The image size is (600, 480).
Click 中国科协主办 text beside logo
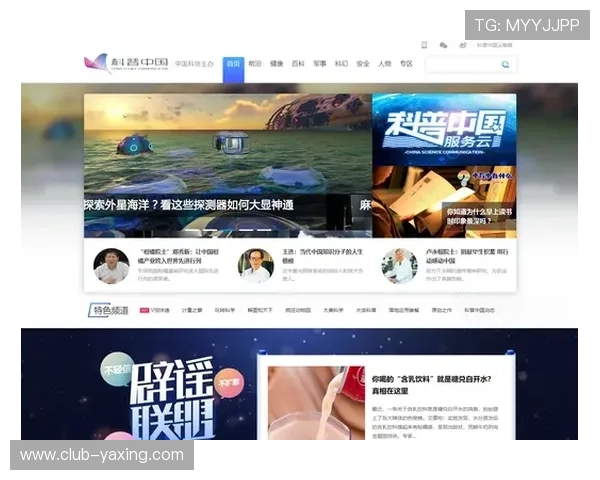[x=194, y=64]
